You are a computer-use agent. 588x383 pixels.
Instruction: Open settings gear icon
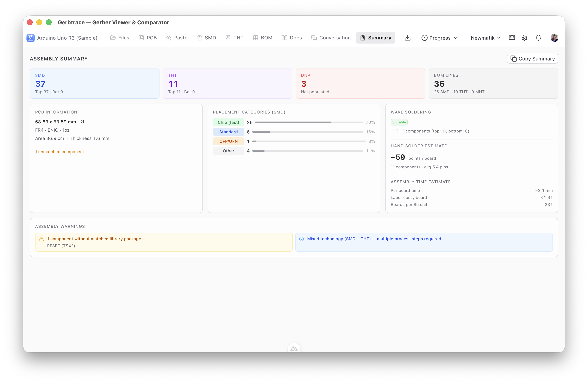(525, 38)
